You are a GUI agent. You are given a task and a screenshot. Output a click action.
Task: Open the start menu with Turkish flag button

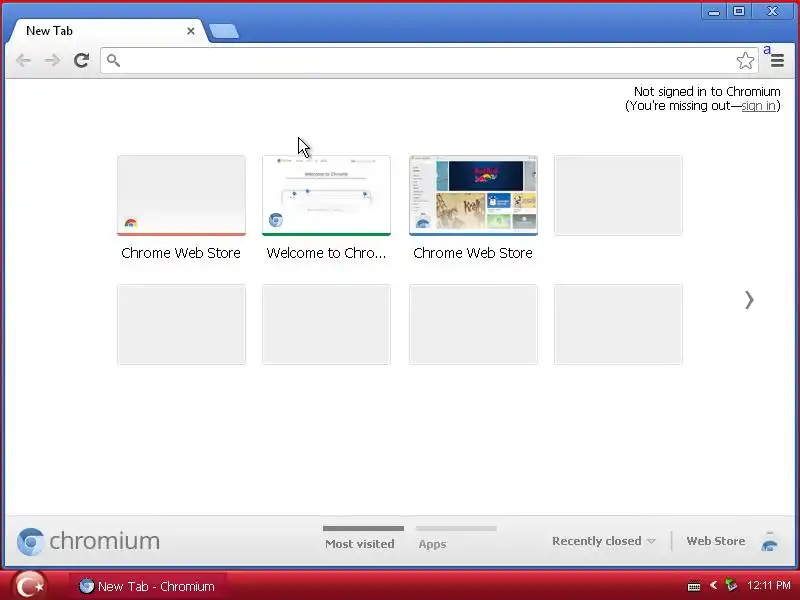point(30,586)
